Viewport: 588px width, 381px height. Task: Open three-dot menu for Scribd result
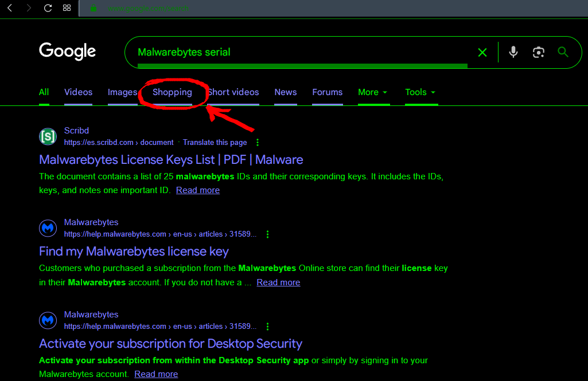point(257,142)
